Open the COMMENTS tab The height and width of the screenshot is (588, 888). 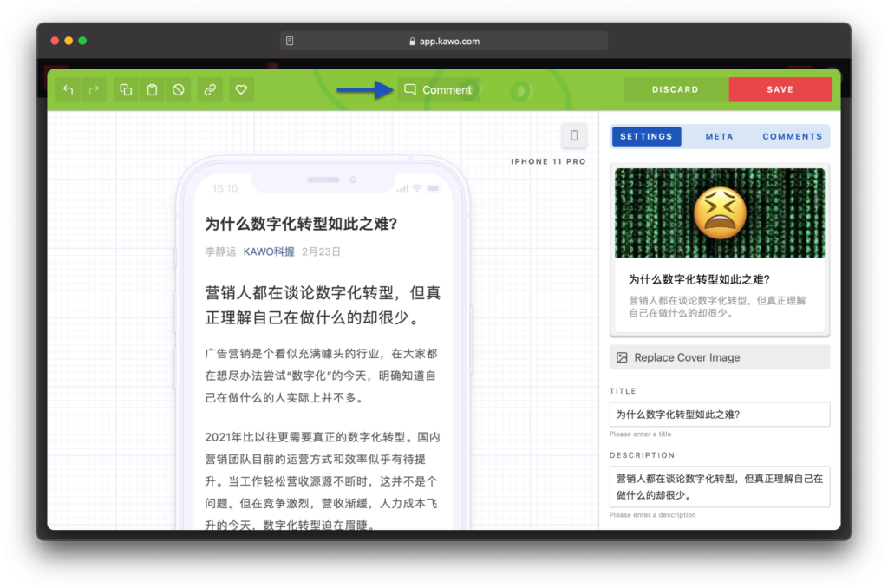click(792, 137)
